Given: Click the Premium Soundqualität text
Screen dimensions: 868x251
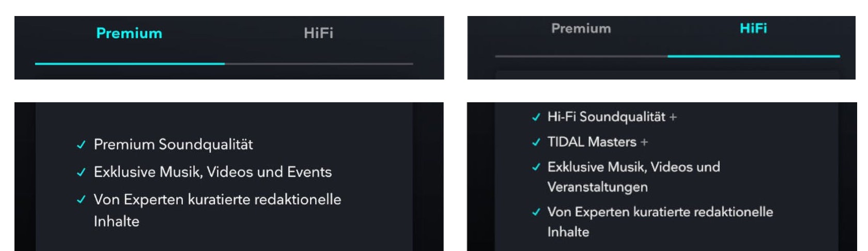Looking at the screenshot, I should tap(173, 145).
